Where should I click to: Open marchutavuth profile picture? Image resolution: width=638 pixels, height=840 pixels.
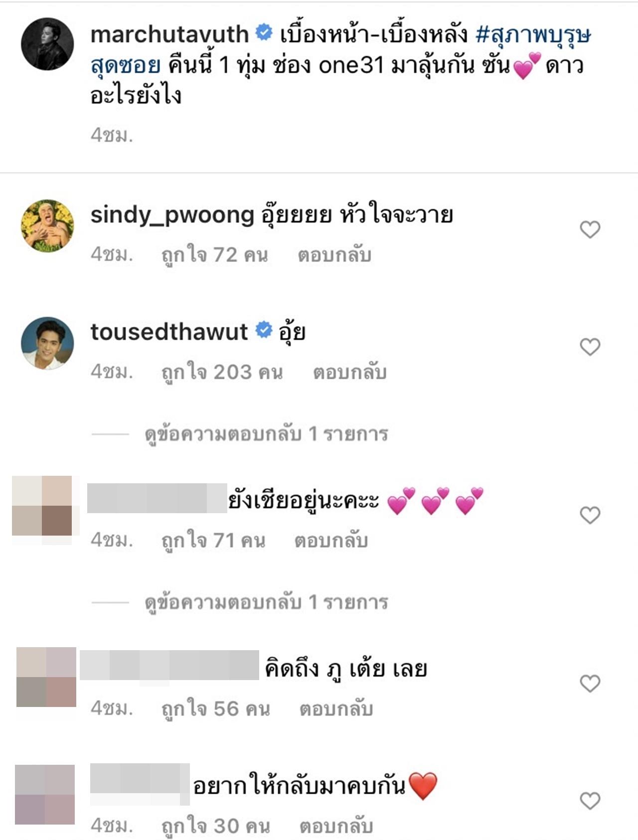point(47,44)
